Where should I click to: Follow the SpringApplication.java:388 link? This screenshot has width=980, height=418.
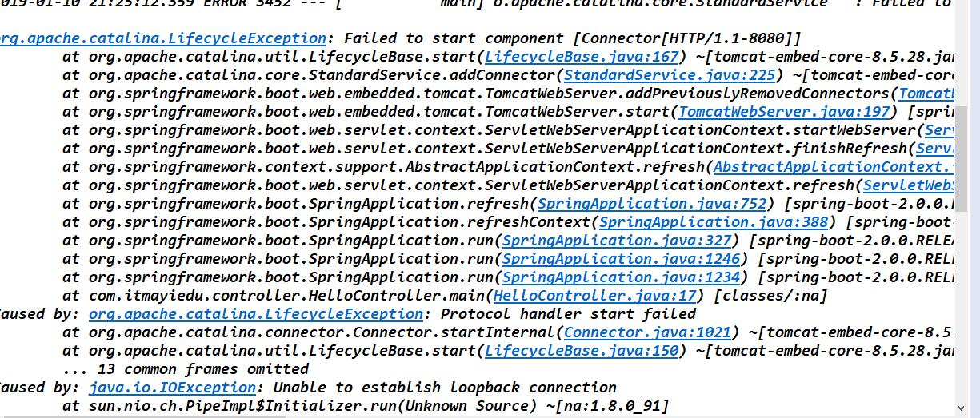(x=714, y=222)
